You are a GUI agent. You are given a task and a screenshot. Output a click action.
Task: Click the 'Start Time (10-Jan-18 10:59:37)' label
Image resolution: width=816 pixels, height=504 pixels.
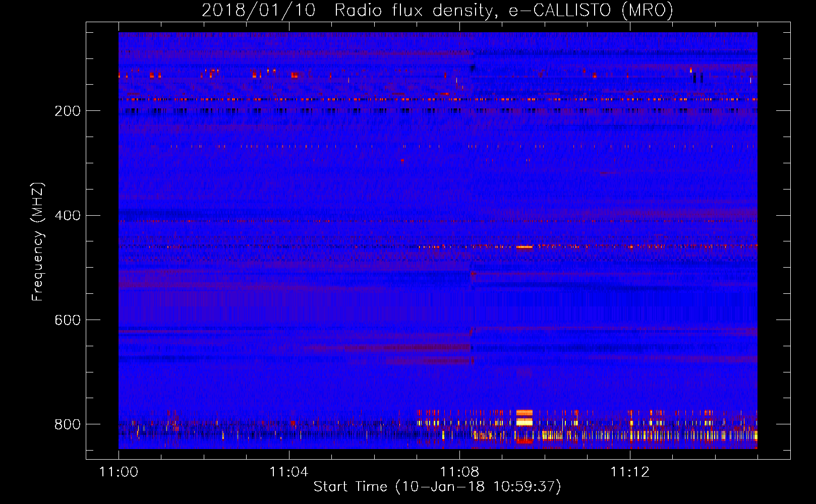[x=437, y=487]
